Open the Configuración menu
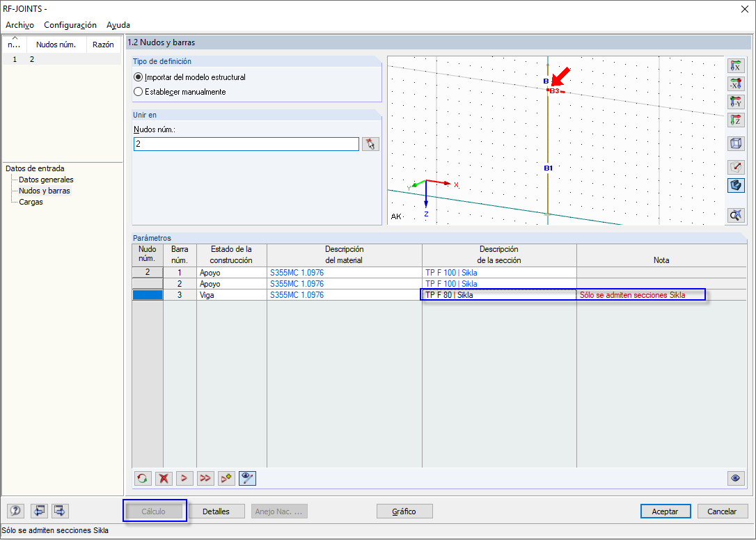Image resolution: width=756 pixels, height=540 pixels. (x=70, y=25)
